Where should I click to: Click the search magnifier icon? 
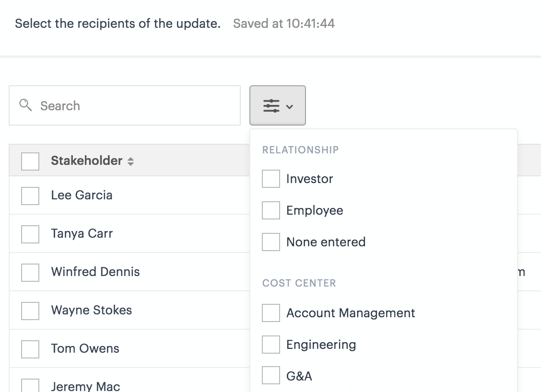[25, 105]
